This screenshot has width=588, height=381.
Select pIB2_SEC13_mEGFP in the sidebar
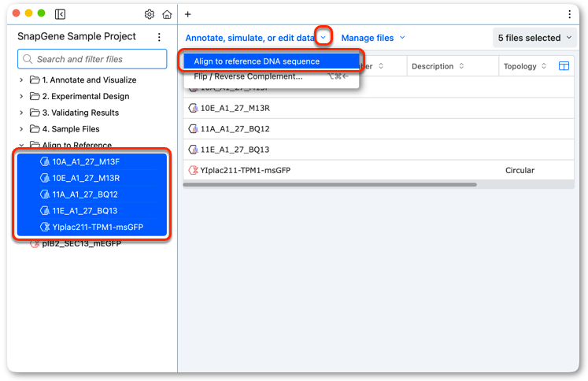coord(82,244)
